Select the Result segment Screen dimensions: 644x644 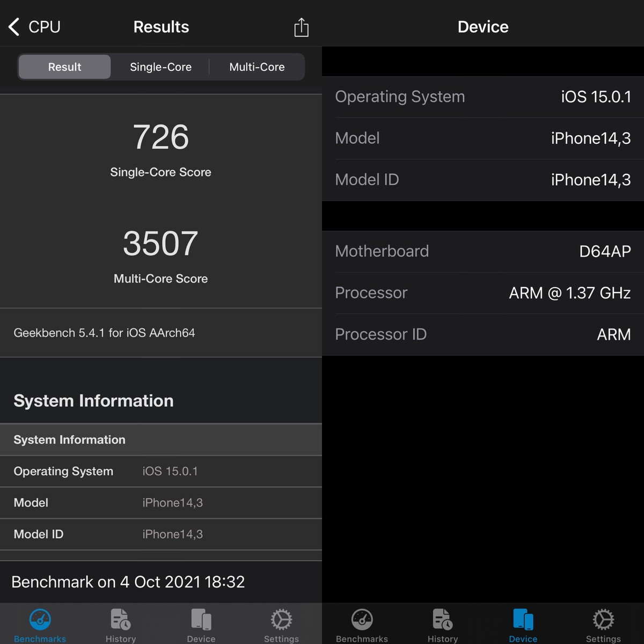point(64,67)
